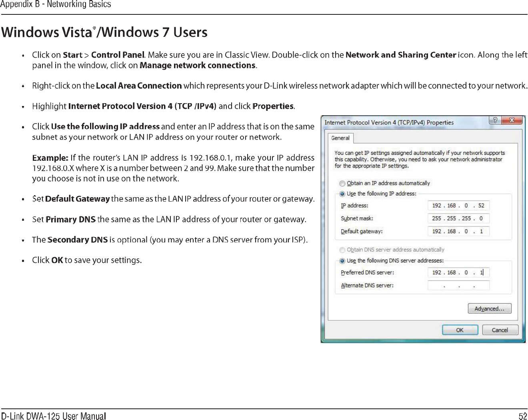
Task: Click the bold 'Internet Protocol Version 4 (TCP /IPv4)' text
Action: point(142,106)
